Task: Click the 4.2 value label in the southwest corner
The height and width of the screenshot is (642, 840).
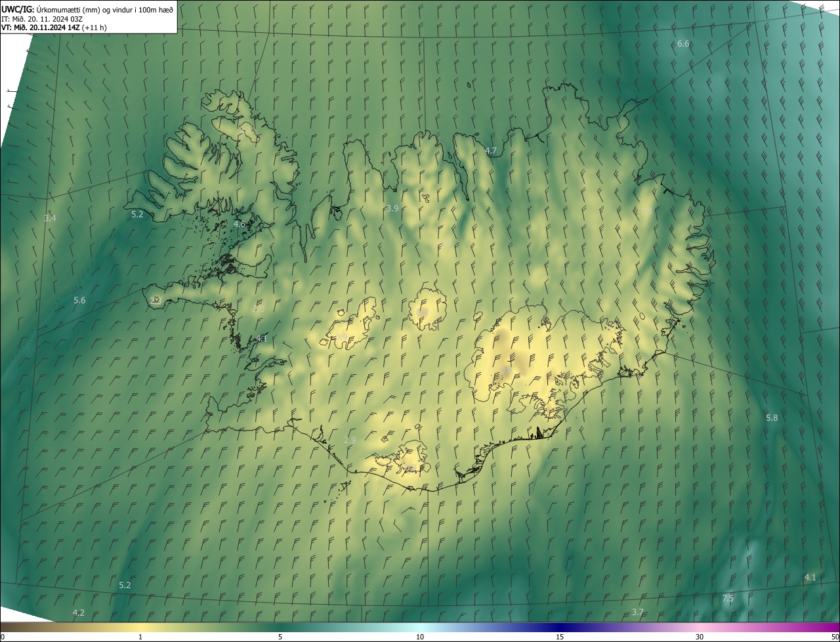Action: (79, 612)
